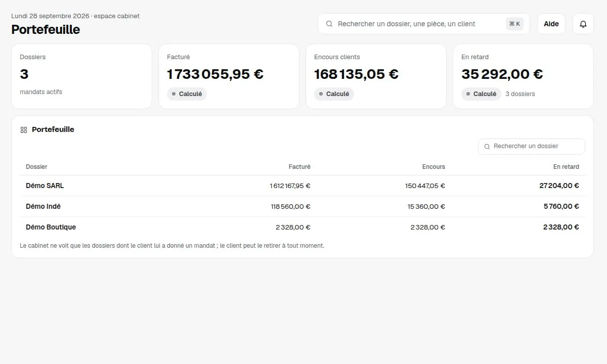Open the Aide button
The height and width of the screenshot is (364, 607).
click(x=551, y=24)
